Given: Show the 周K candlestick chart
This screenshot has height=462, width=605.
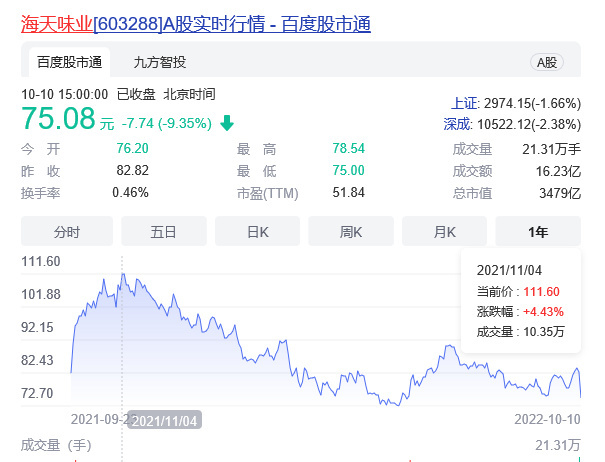Looking at the screenshot, I should point(350,231).
